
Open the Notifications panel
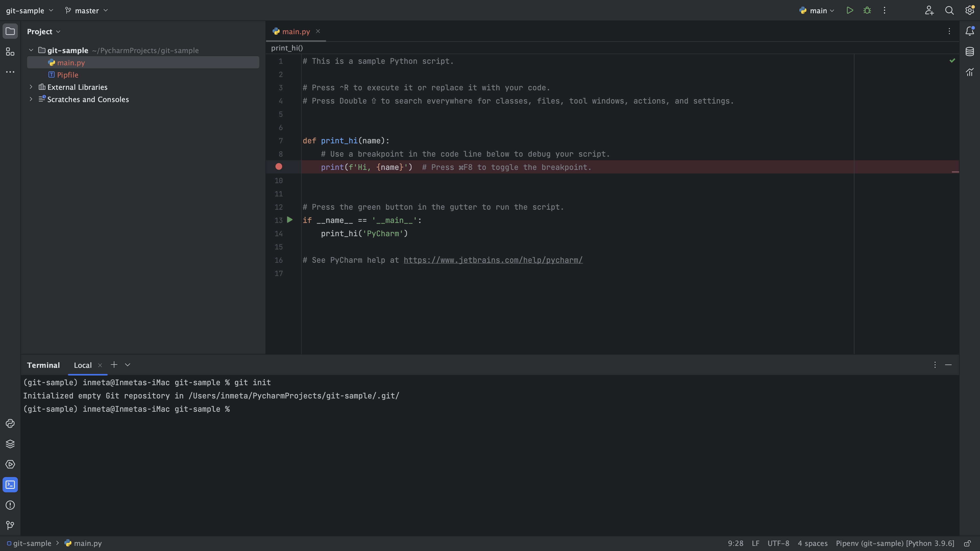point(969,31)
